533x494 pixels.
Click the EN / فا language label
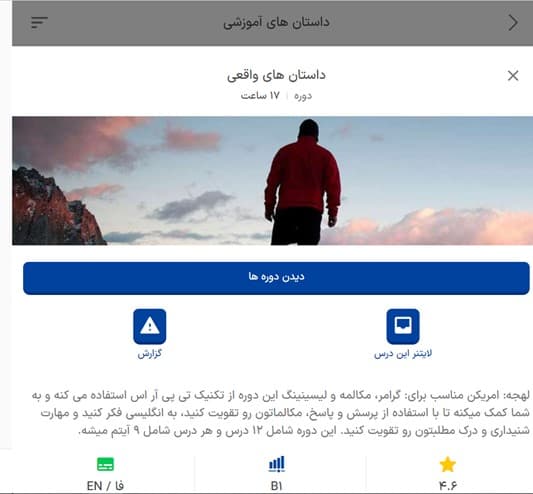[105, 486]
